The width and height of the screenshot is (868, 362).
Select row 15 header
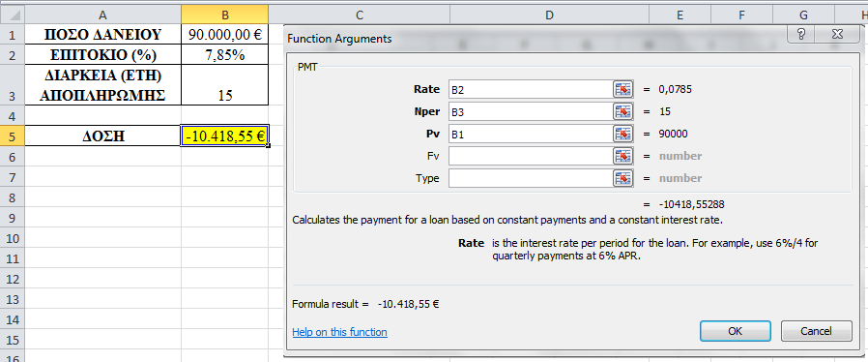pos(13,340)
